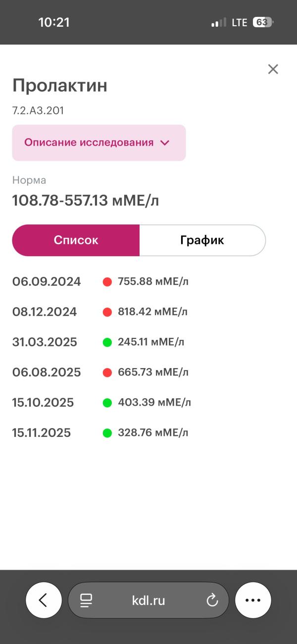Tap the kdl.ru address bar
297x644 pixels.
pyautogui.click(x=148, y=600)
